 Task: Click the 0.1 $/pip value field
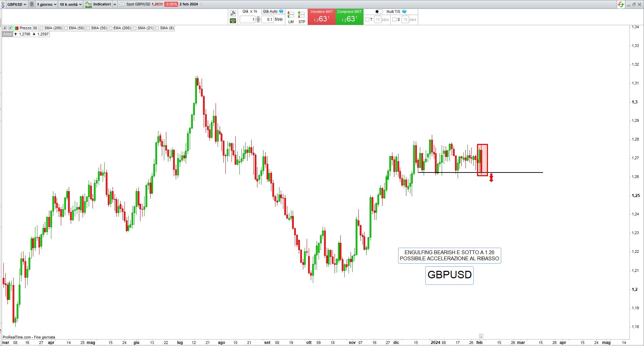pos(268,19)
